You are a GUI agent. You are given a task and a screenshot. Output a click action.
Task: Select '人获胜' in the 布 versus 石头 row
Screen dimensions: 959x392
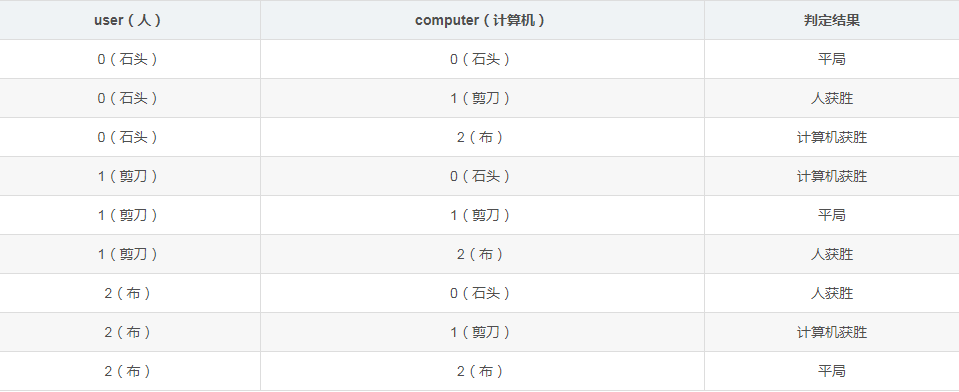(832, 294)
